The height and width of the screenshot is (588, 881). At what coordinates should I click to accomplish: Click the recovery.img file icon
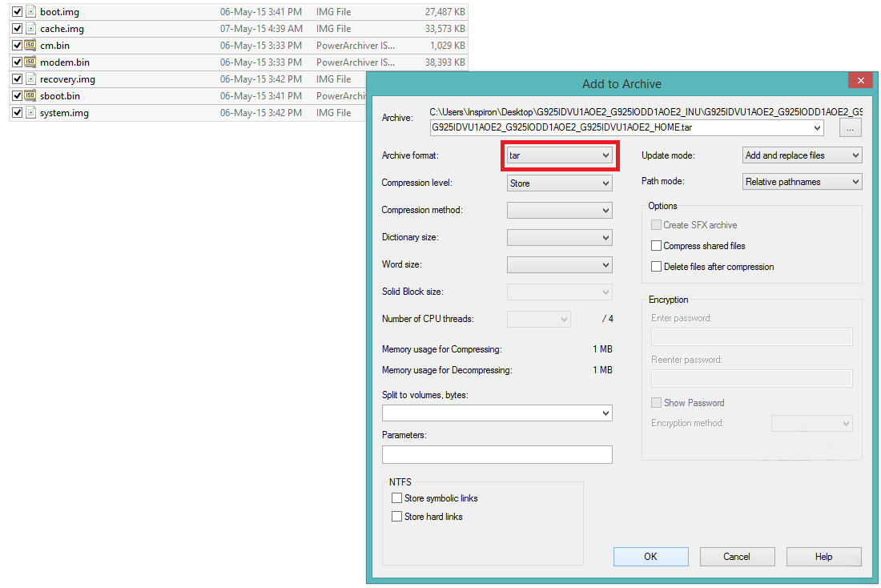click(30, 79)
